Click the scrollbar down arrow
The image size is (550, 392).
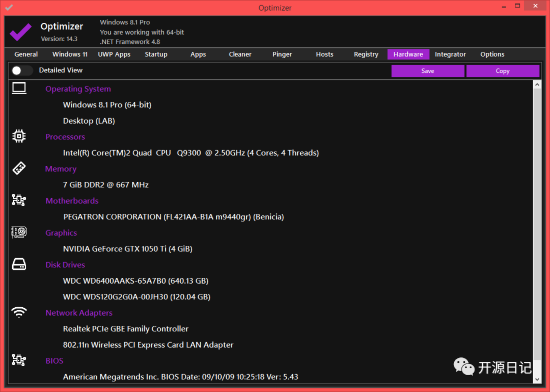(x=537, y=379)
